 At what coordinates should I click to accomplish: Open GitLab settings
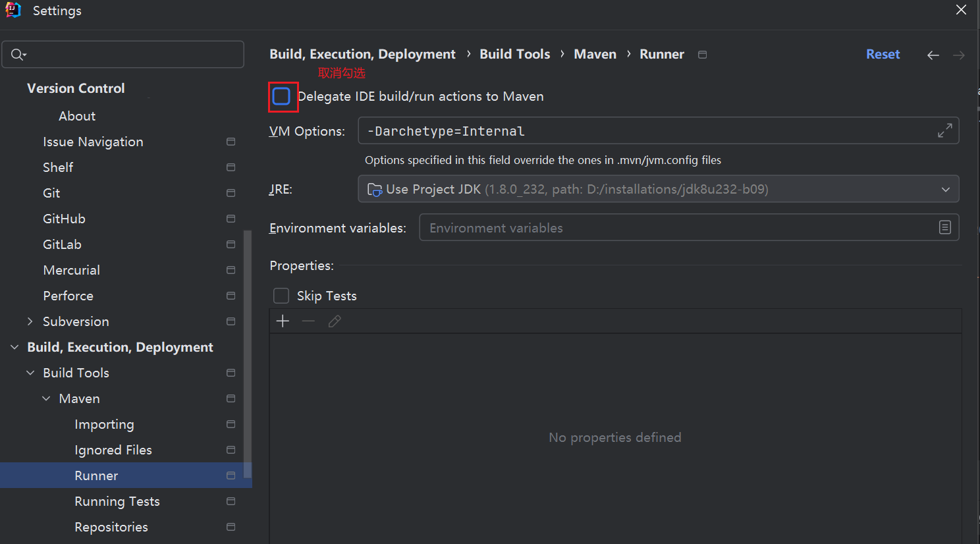62,244
